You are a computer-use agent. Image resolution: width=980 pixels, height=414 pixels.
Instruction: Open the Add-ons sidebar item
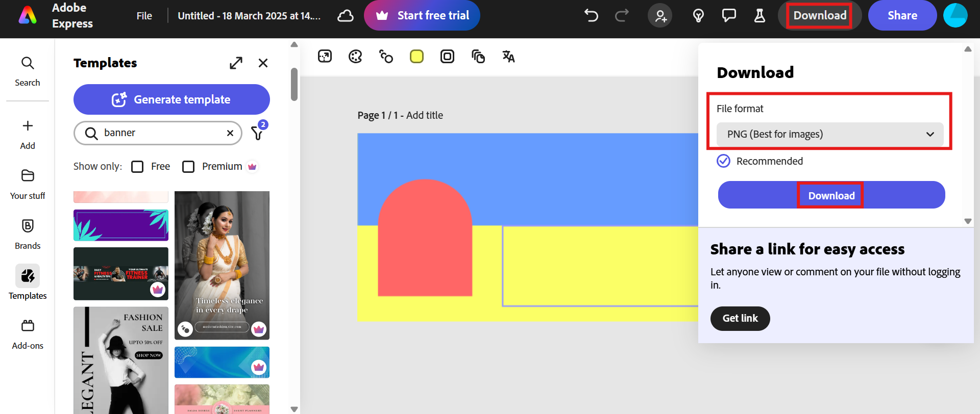tap(28, 334)
